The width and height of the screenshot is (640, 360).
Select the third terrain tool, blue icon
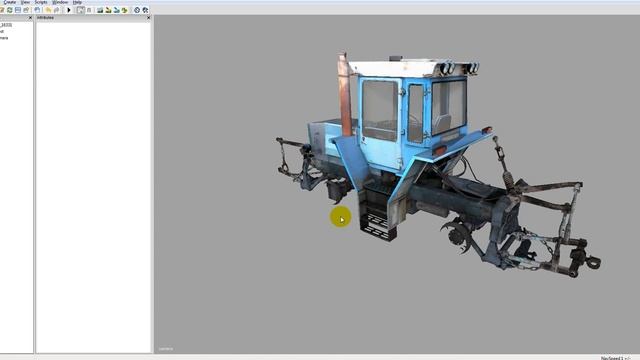116,10
